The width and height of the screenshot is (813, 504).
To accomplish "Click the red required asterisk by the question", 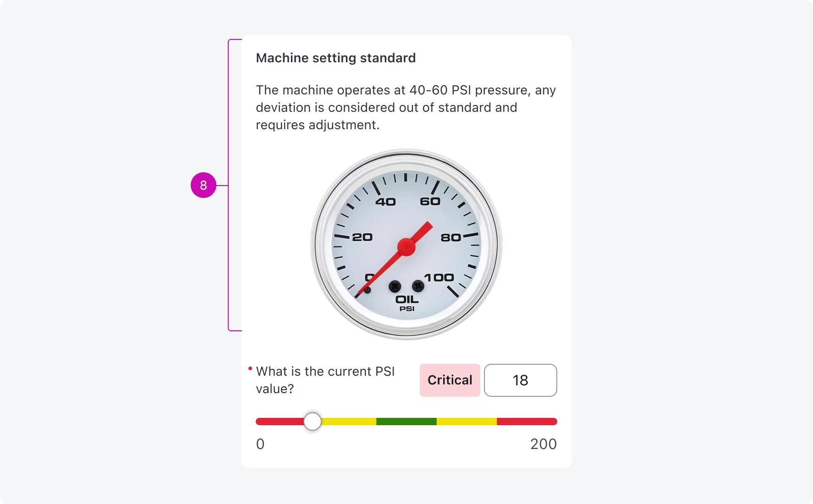I will click(250, 368).
